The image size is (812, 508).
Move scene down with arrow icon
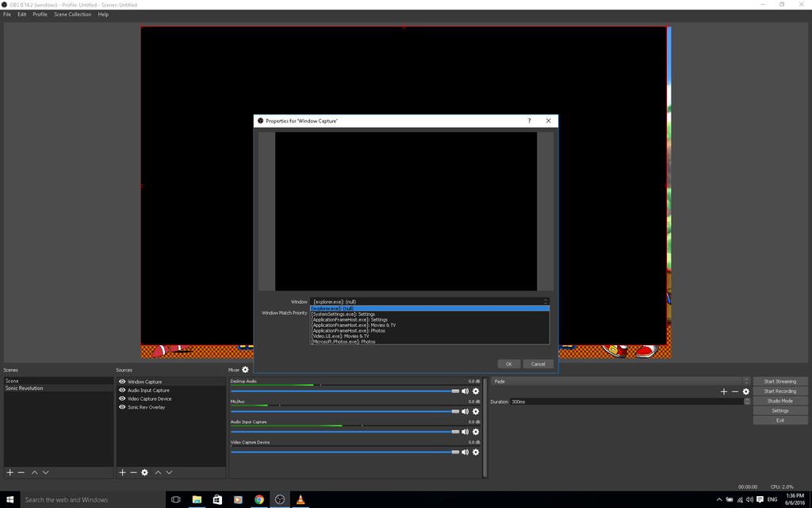click(45, 472)
